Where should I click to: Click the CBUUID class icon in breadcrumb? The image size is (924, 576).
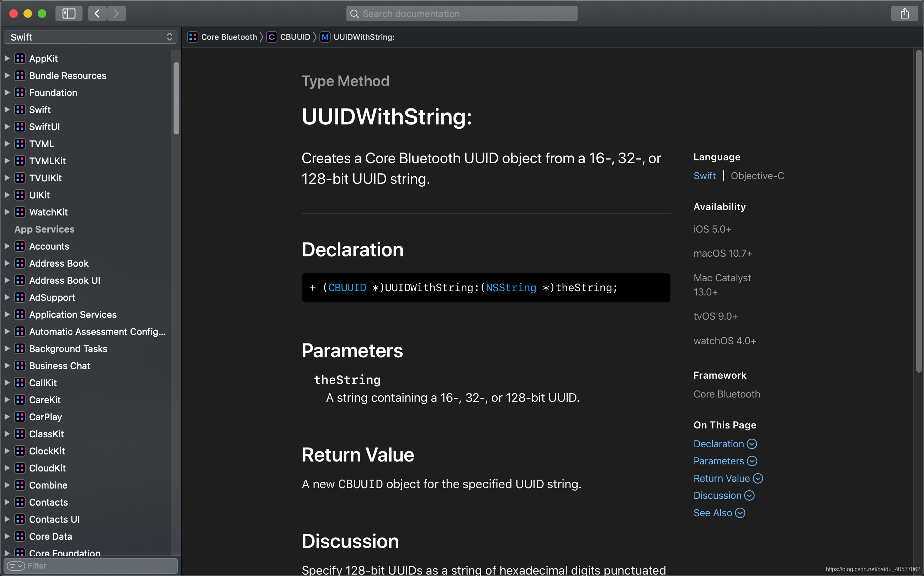pos(271,37)
